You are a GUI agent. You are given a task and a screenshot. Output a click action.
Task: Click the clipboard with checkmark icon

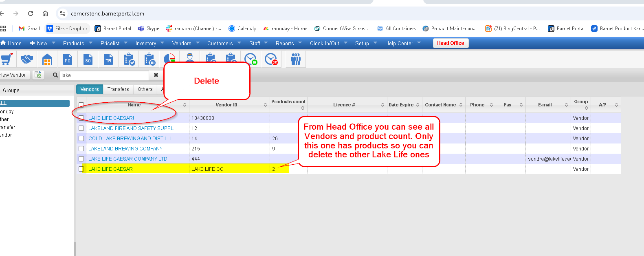point(129,60)
